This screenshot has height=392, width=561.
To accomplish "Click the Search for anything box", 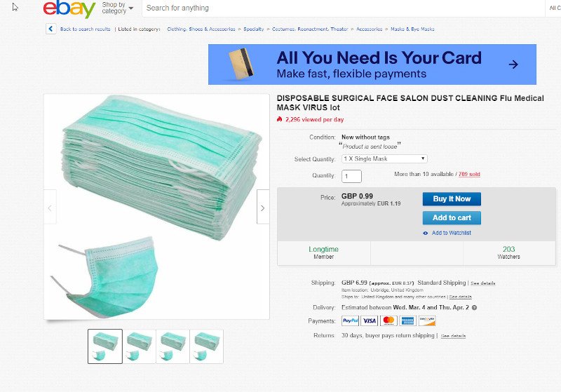I will [x=344, y=8].
